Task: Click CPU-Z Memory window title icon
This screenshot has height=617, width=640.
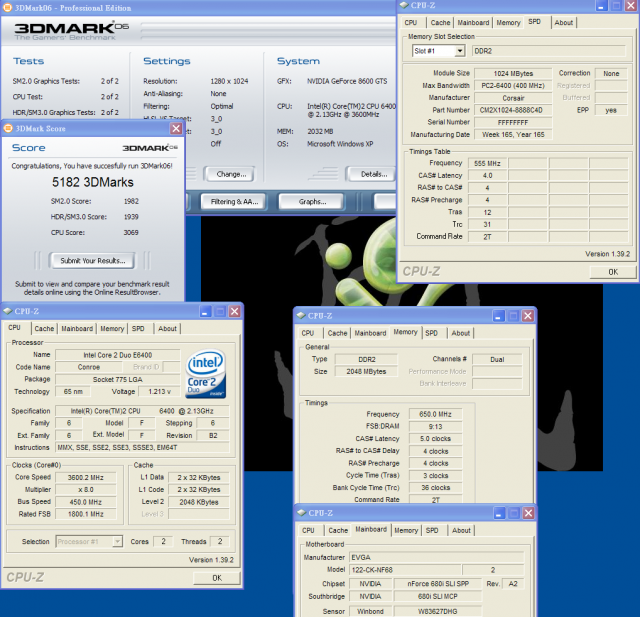Action: [301, 315]
